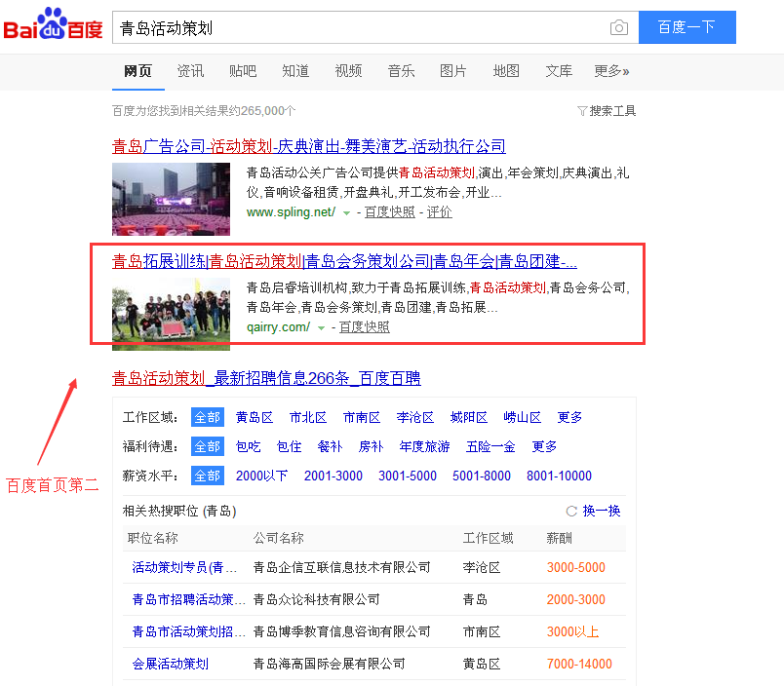Click the camera icon for image search

pos(619,27)
